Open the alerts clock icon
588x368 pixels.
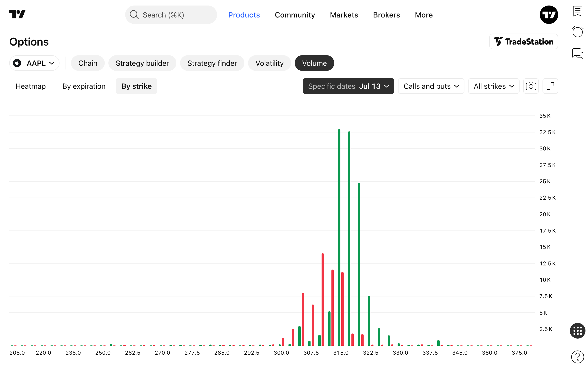tap(577, 32)
